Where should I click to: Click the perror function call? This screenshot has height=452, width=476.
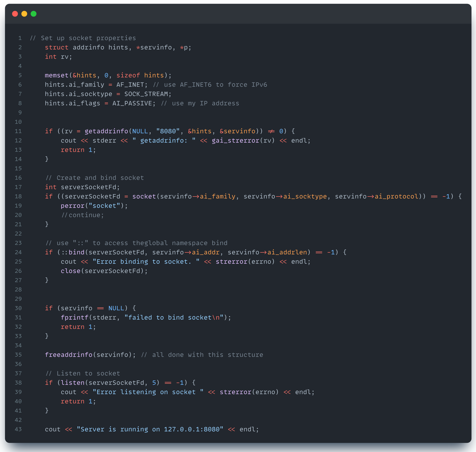coord(73,206)
